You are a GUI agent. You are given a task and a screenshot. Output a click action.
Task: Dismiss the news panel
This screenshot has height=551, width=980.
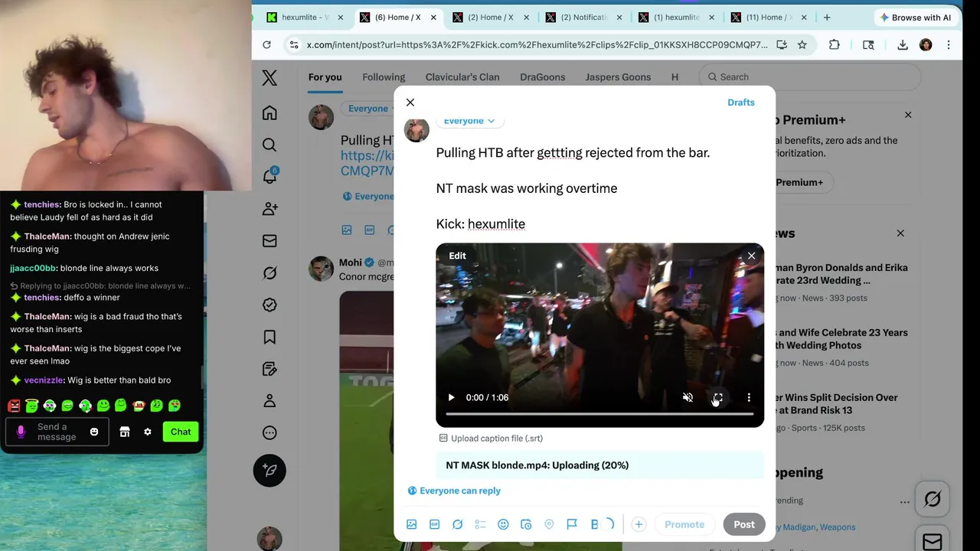[900, 233]
